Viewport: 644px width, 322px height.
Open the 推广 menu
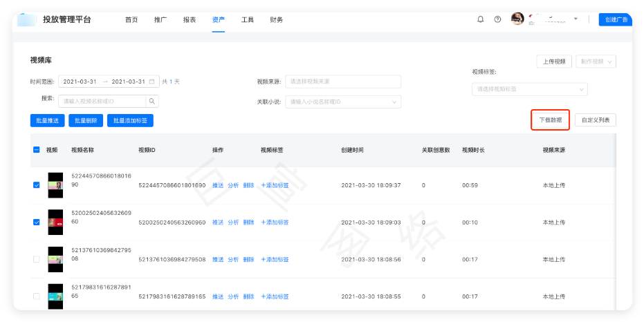pos(160,19)
